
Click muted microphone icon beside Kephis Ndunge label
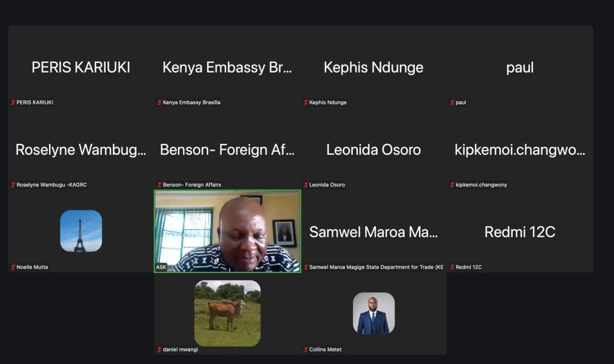point(305,103)
